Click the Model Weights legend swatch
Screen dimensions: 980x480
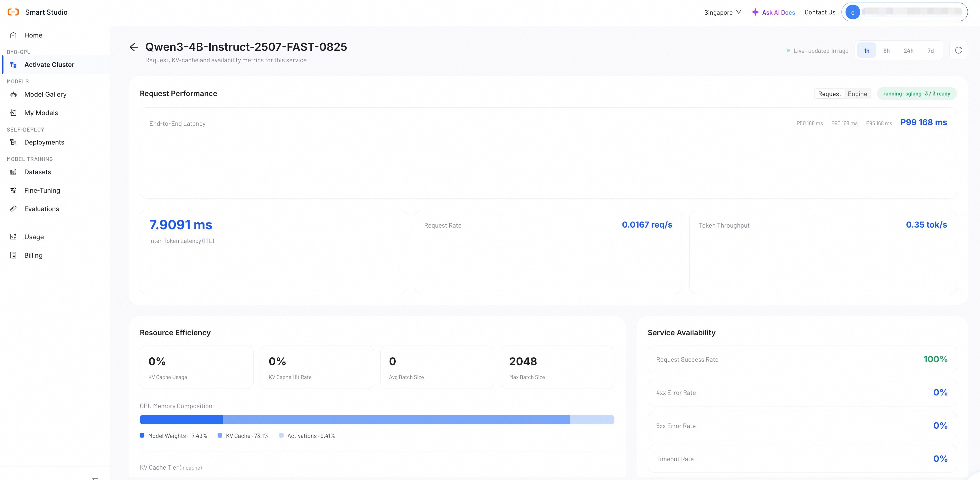142,436
